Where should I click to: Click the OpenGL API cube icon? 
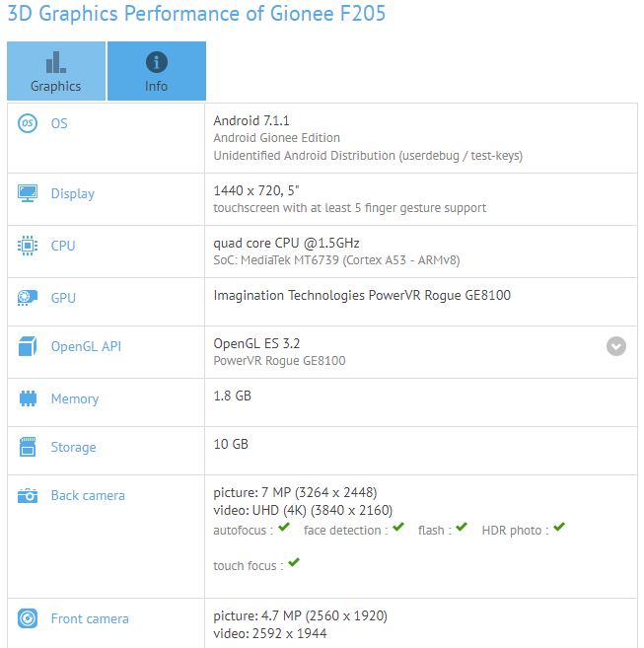(x=27, y=346)
